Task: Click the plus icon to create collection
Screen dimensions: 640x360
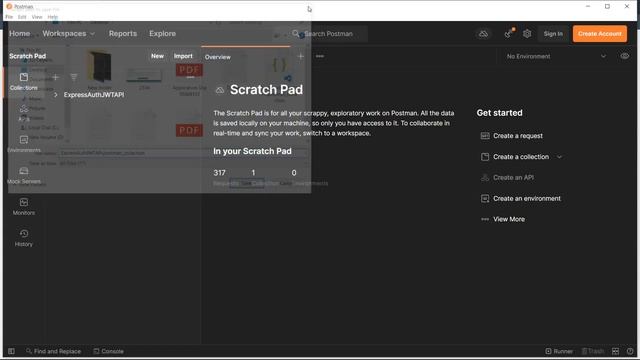Action: 56,77
